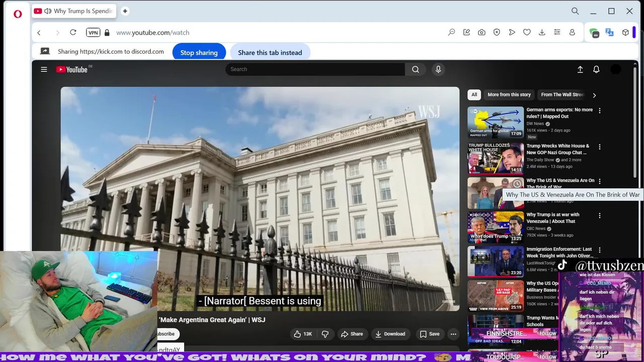Screen dimensions: 644x362
Task: Open more actions three-dot menu under video
Action: point(453,334)
